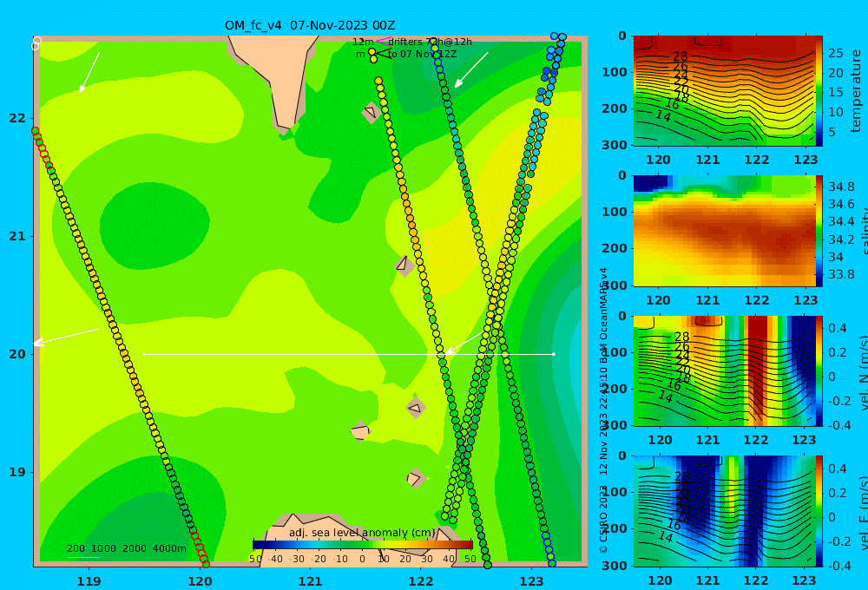This screenshot has height=590, width=868.
Task: Click longitude label 119 on the map axis
Action: [x=89, y=581]
